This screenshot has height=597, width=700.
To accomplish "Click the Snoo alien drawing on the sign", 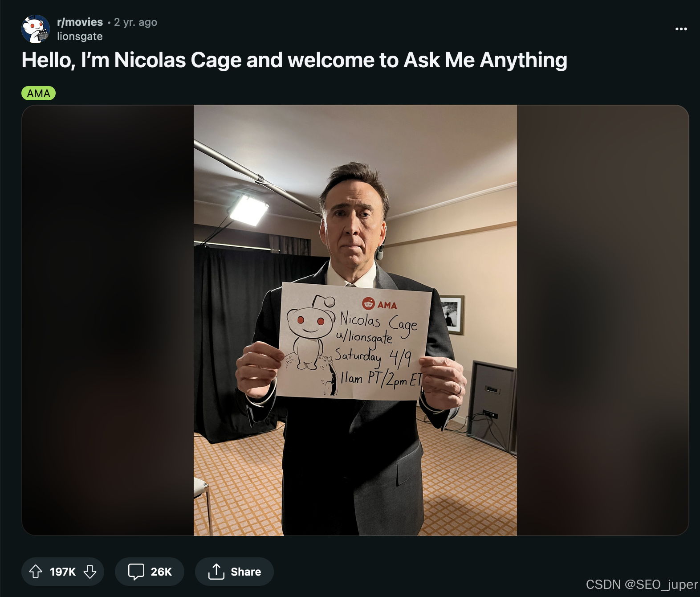I will (310, 334).
